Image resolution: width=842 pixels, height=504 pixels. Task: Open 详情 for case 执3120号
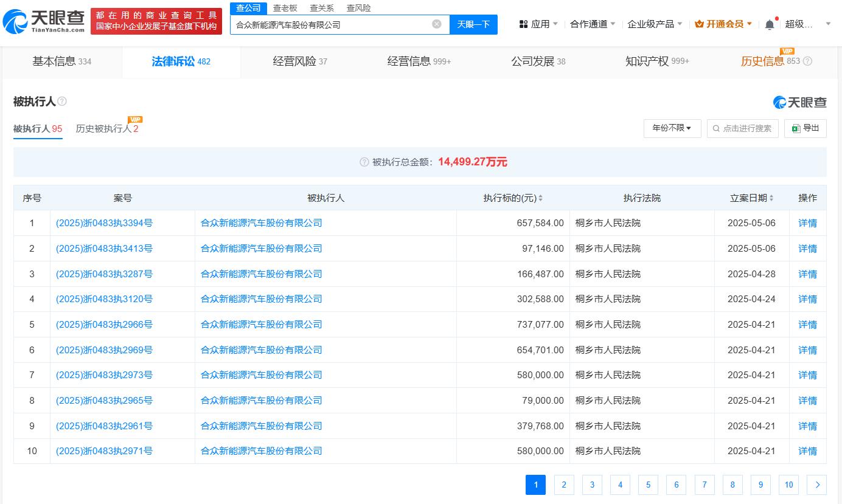tap(808, 299)
